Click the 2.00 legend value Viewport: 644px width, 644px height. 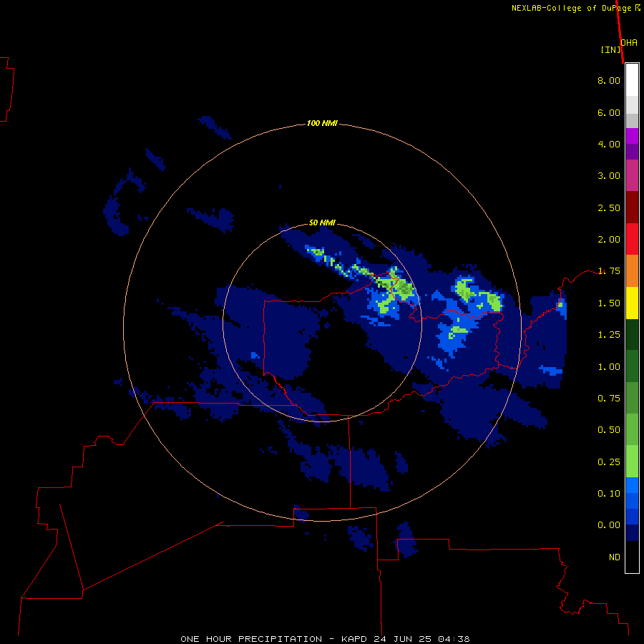tap(609, 240)
